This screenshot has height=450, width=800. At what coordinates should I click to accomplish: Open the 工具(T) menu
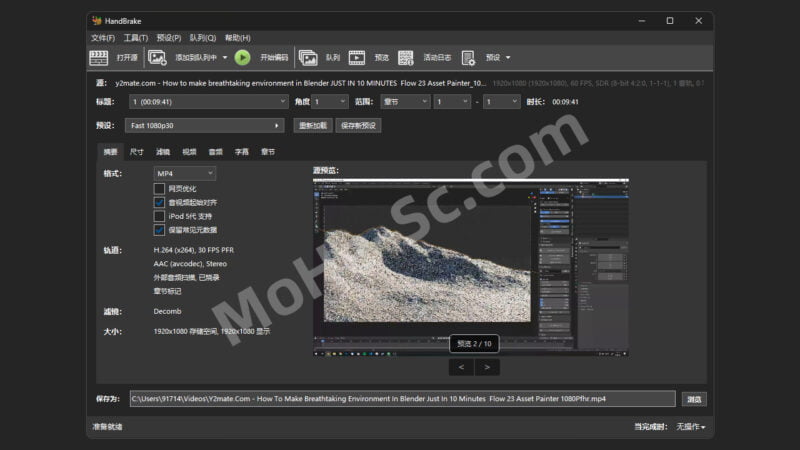point(136,38)
